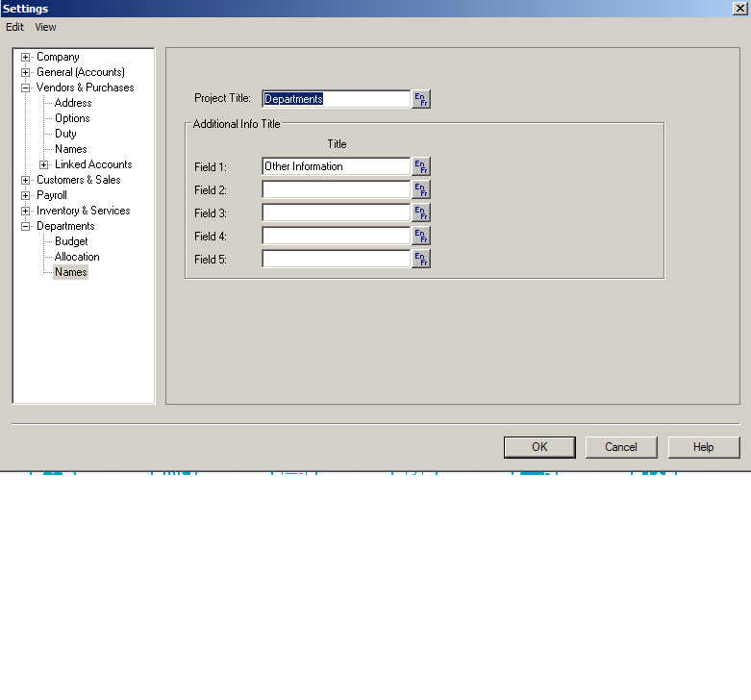Click the Project Title input field
751x700 pixels.
[x=337, y=99]
